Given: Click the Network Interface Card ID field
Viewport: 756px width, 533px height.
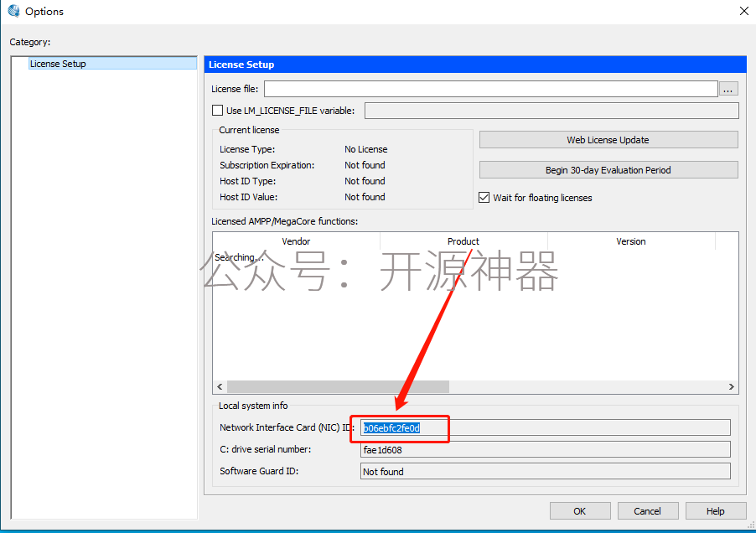Looking at the screenshot, I should click(x=546, y=427).
